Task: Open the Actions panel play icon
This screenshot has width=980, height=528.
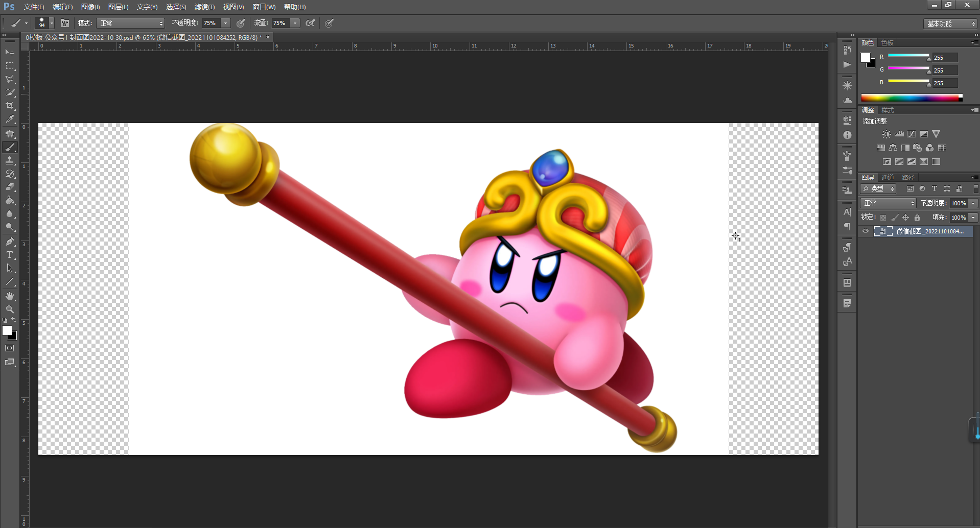Action: [847, 65]
